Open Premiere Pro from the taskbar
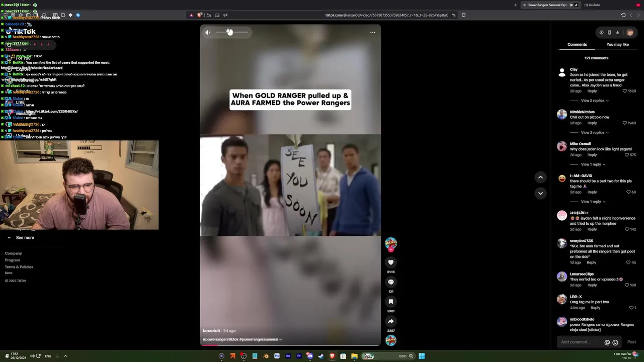Viewport: 644px width, 362px height. (299, 356)
